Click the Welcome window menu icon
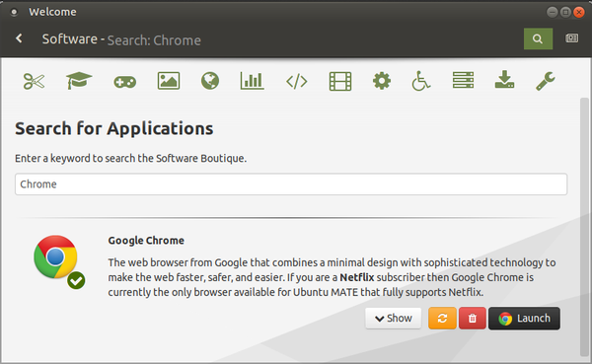This screenshot has height=364, width=592. point(14,12)
